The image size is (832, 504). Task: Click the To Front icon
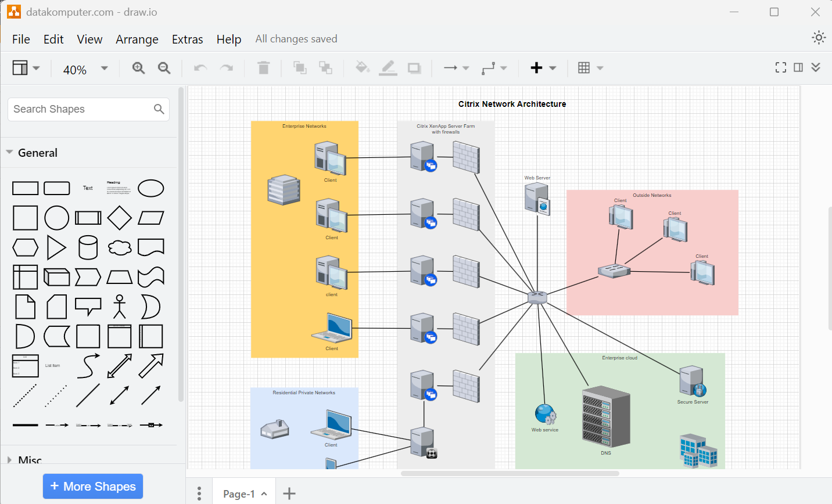coord(300,67)
